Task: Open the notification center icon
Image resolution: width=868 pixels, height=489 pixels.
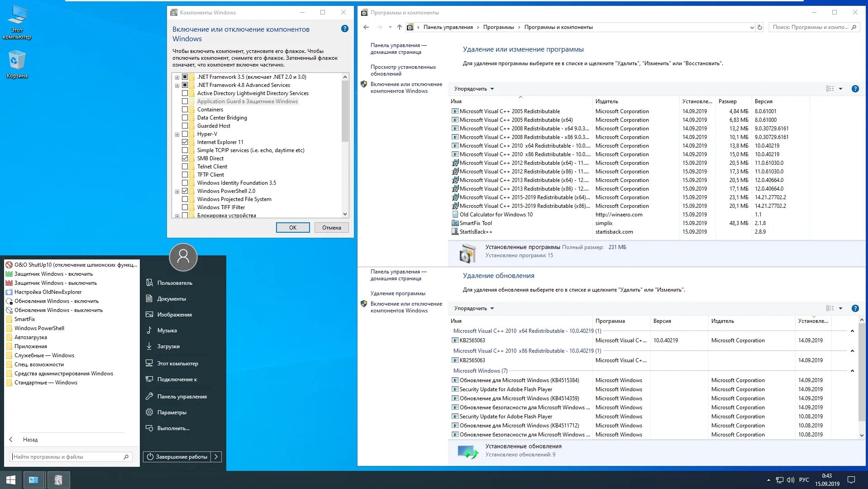Action: [851, 480]
